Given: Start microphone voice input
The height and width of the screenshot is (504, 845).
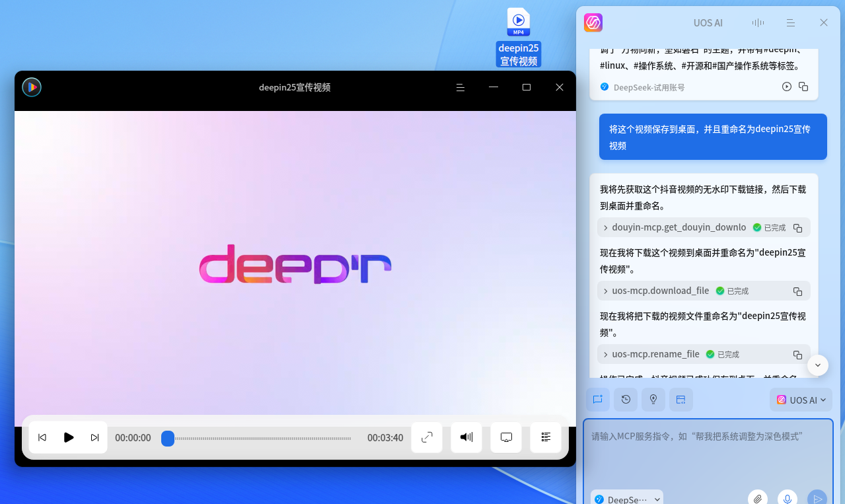Looking at the screenshot, I should point(788,499).
